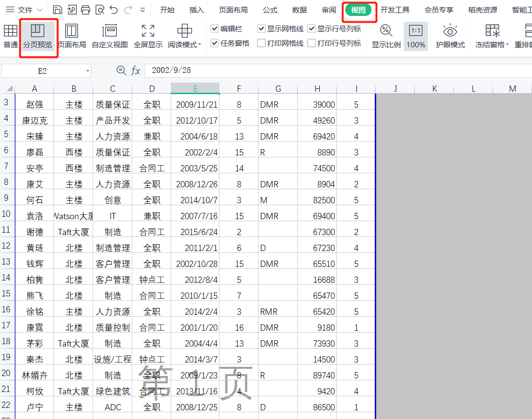Select row 3 header
The height and width of the screenshot is (419, 532).
click(x=7, y=102)
